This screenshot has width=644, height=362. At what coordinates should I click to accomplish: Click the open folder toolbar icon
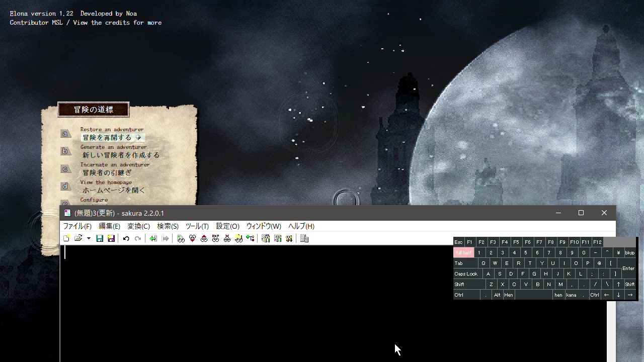pyautogui.click(x=78, y=239)
